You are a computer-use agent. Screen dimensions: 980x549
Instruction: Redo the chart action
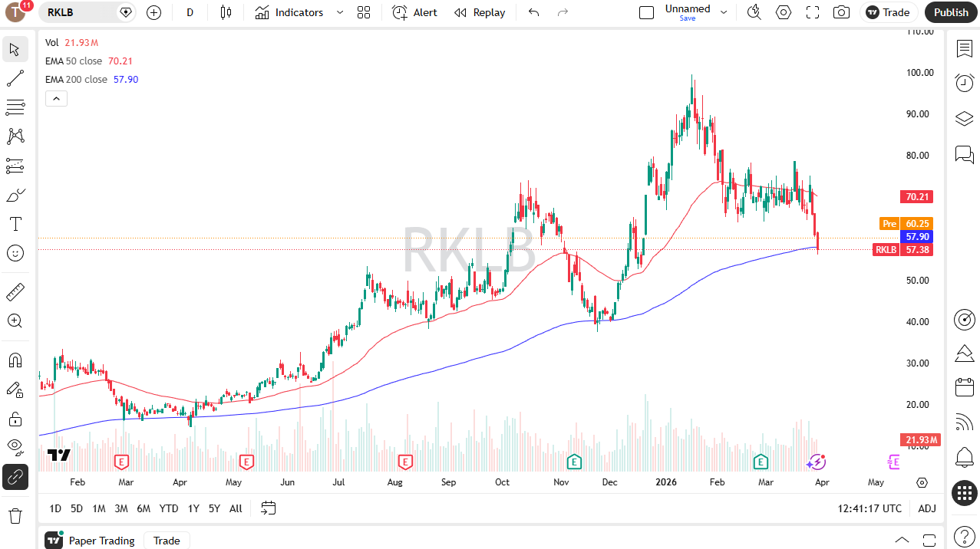563,12
